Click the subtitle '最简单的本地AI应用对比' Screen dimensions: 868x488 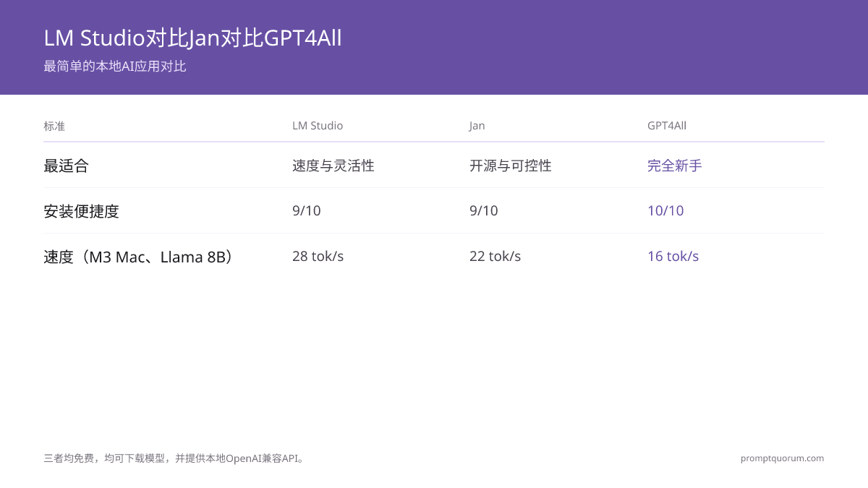(115, 67)
